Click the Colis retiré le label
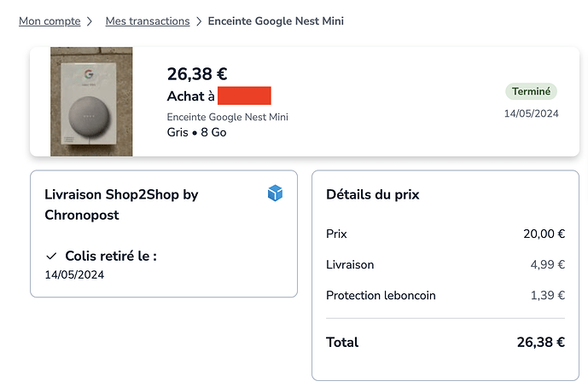588x387 pixels. pos(111,256)
